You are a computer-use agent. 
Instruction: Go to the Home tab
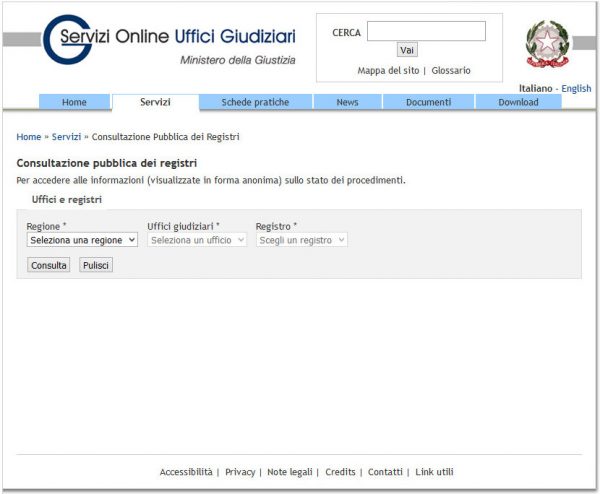point(74,102)
